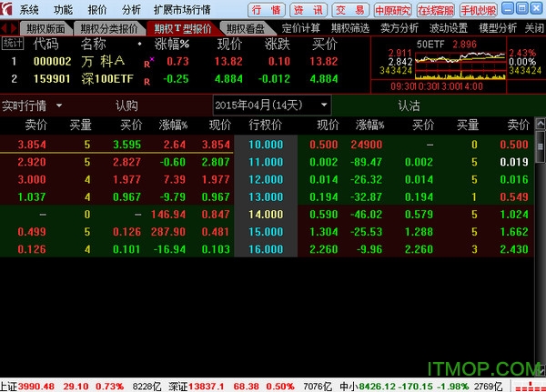Expand the 实时行情 dropdown

tap(32, 106)
